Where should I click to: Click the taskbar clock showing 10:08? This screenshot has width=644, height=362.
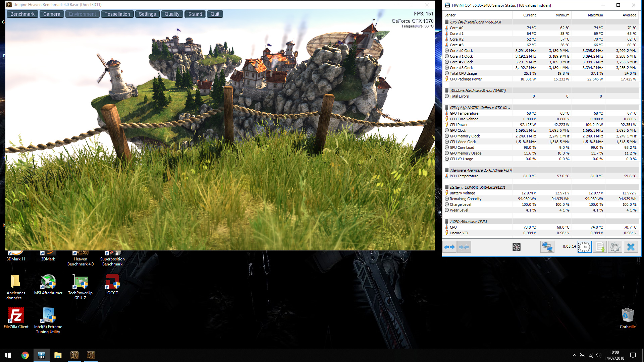click(x=614, y=355)
